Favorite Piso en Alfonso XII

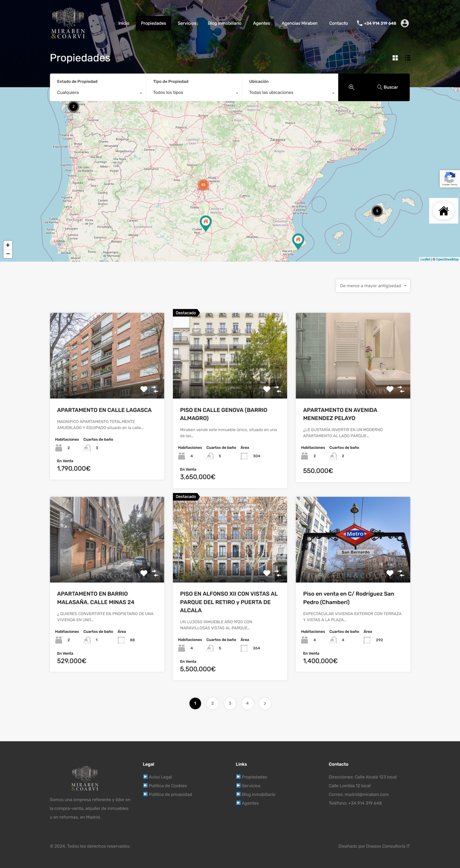point(267,573)
